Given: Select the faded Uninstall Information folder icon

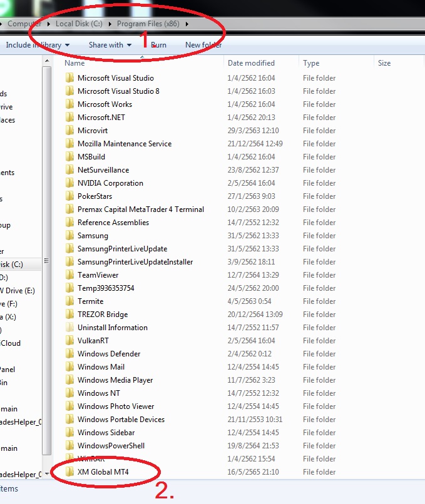Looking at the screenshot, I should (69, 328).
